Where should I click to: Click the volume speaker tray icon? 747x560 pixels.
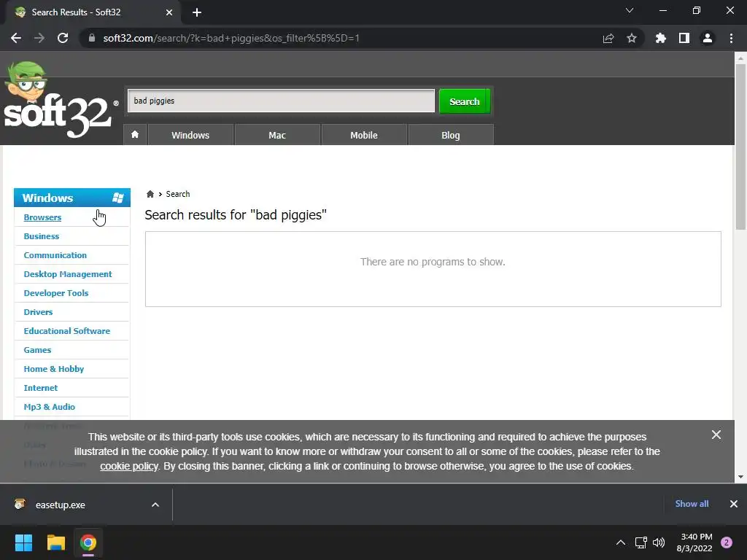click(x=659, y=542)
